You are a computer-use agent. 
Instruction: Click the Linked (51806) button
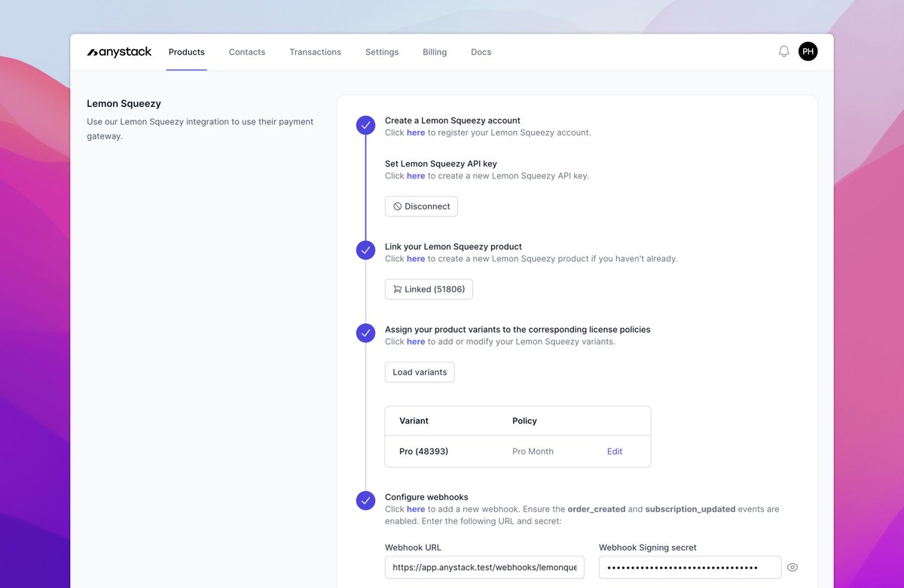click(429, 289)
